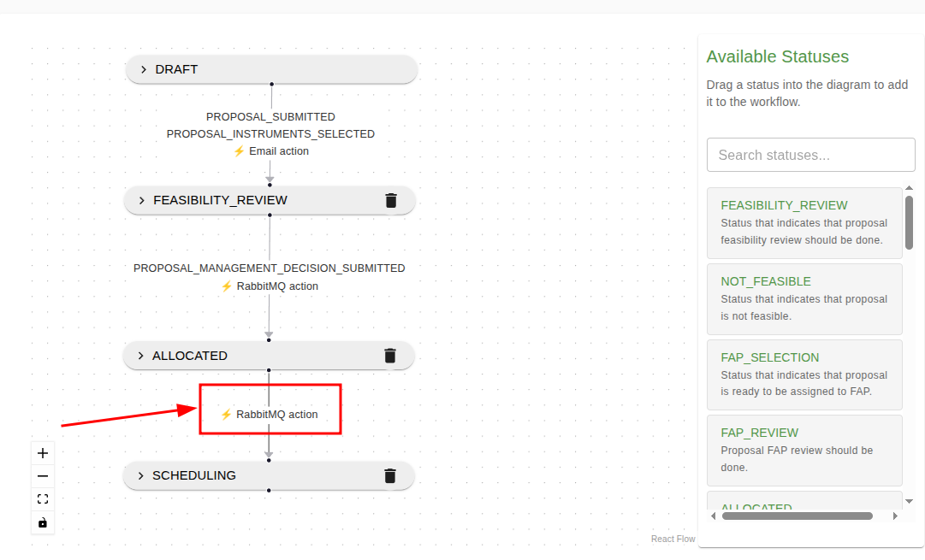Click lightning icon on PROPOSAL_MANAGEMENT_DECISION RabbitMQ action

point(228,286)
